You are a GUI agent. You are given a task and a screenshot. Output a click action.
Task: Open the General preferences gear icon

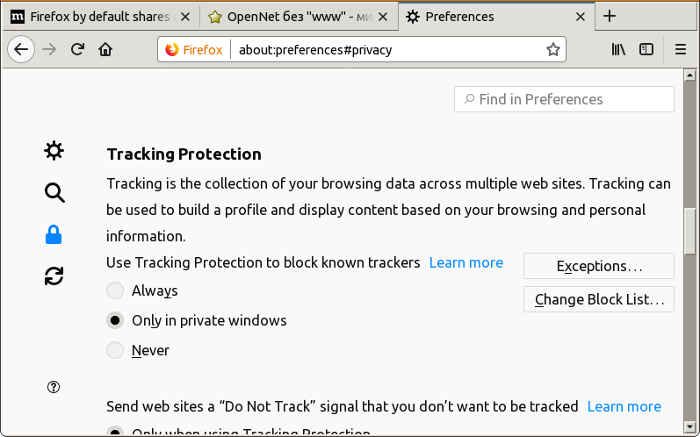(x=54, y=150)
